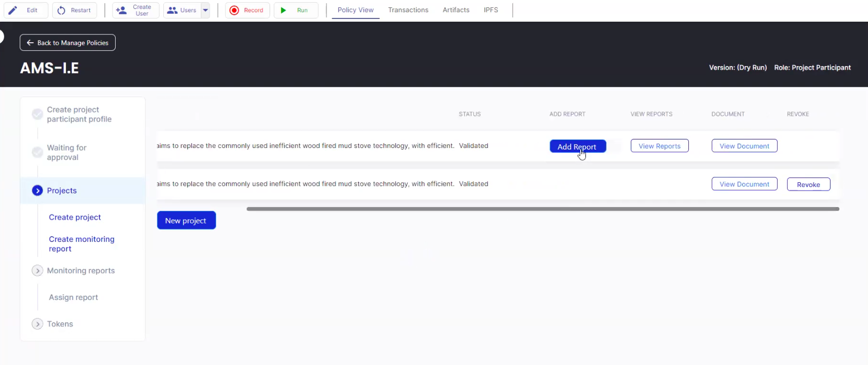
Task: Open the IPFS tab
Action: coord(491,10)
